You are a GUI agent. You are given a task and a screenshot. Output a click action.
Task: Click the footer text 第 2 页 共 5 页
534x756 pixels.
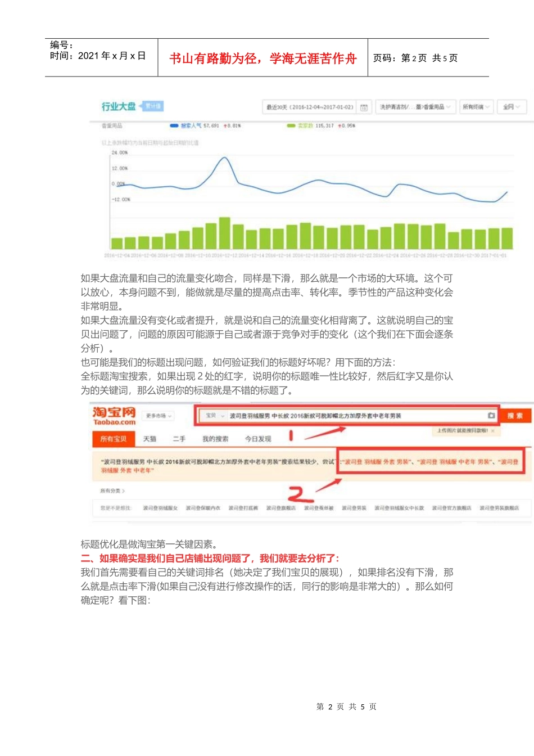tap(346, 706)
